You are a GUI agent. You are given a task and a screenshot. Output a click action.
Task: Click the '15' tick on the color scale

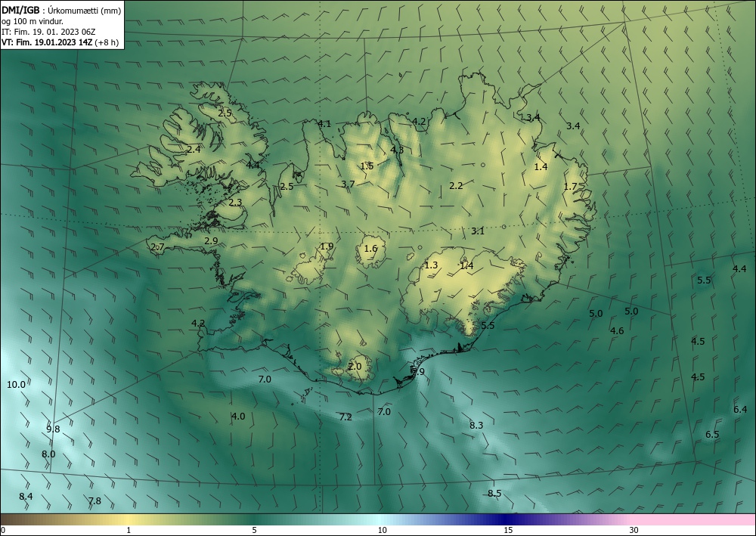click(508, 531)
